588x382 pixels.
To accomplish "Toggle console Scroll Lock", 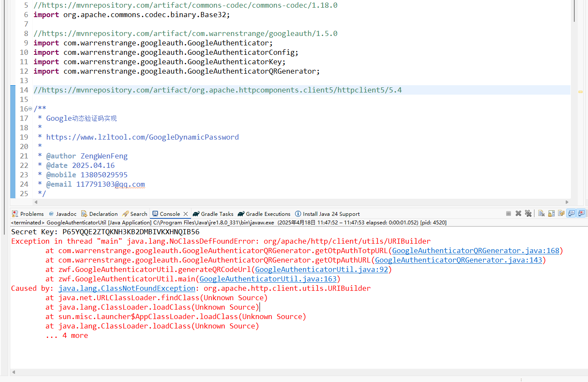I will (x=551, y=213).
